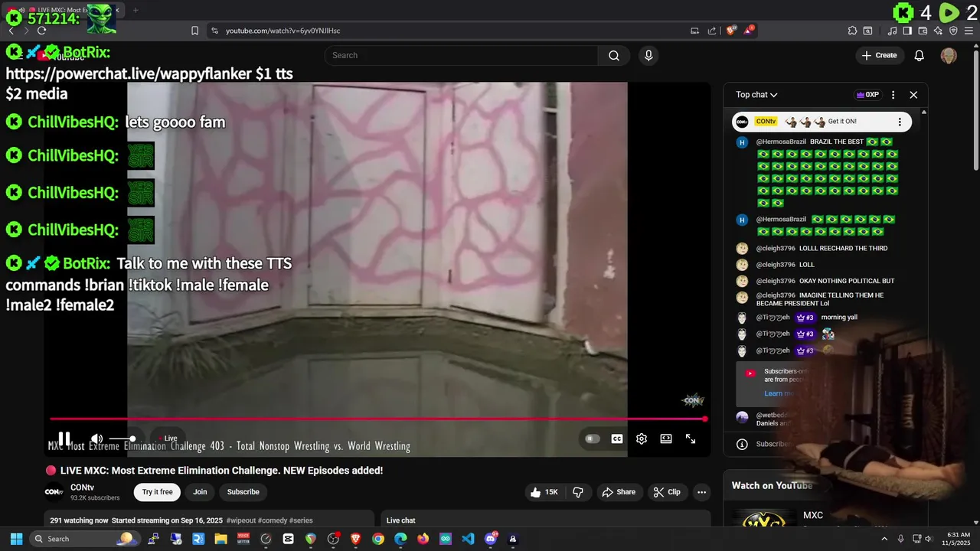
Task: Mute the video with the speaker icon
Action: tap(96, 439)
